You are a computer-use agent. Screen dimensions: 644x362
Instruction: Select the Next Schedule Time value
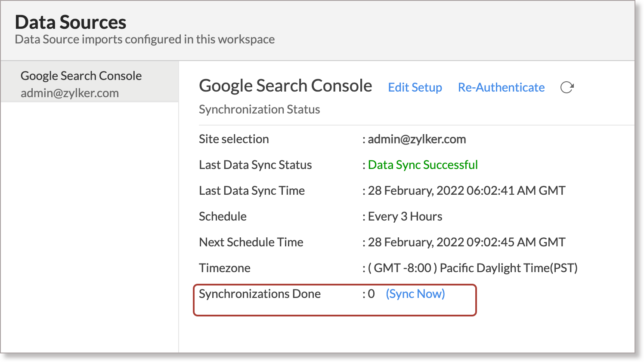467,242
